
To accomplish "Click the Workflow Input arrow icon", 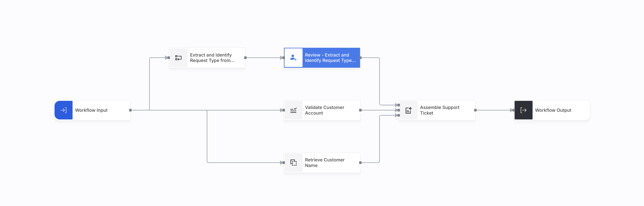I will pos(64,110).
